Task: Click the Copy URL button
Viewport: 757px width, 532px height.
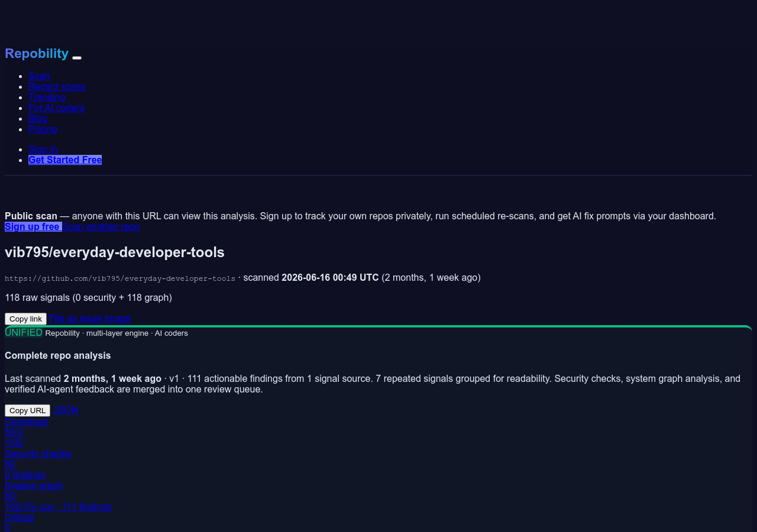Action: (x=27, y=410)
